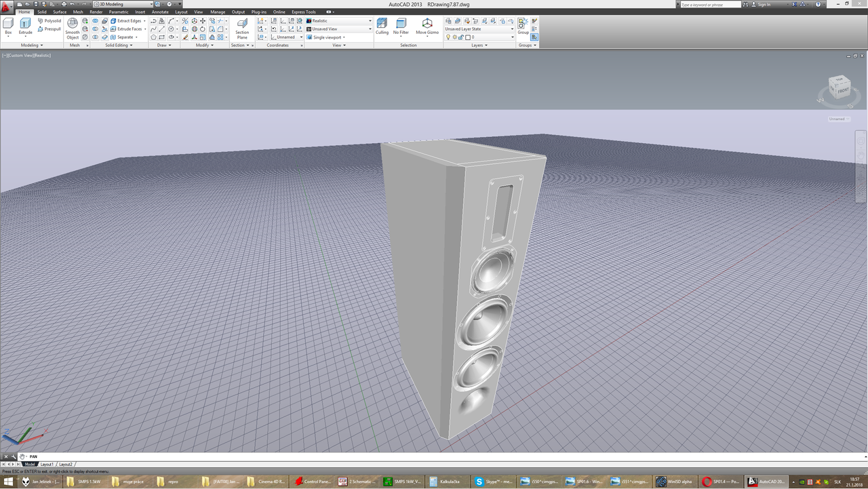868x489 pixels.
Task: Select Extrude Faces tool
Action: point(127,29)
